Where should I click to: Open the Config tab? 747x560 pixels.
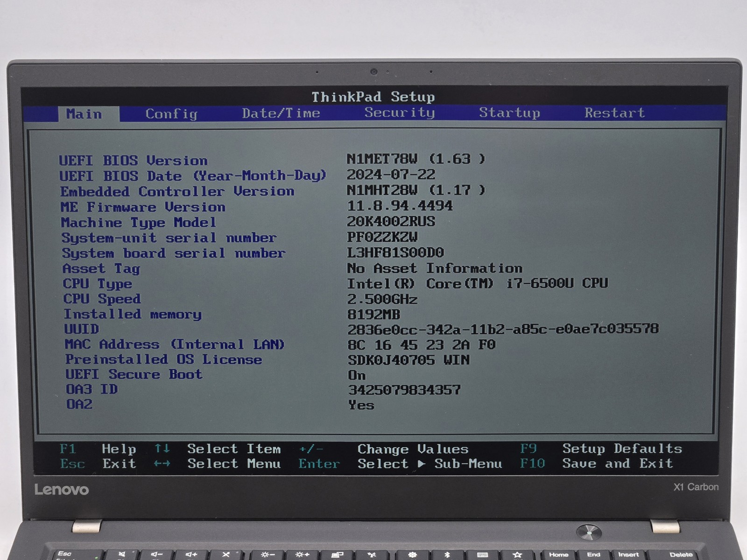(171, 114)
